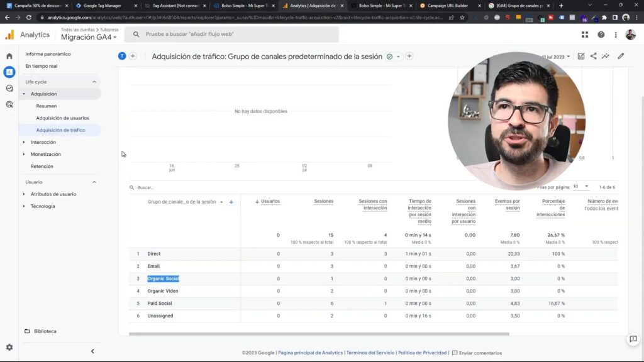Click the Google apps grid icon
Viewport: 644px width, 362px height.
585,35
